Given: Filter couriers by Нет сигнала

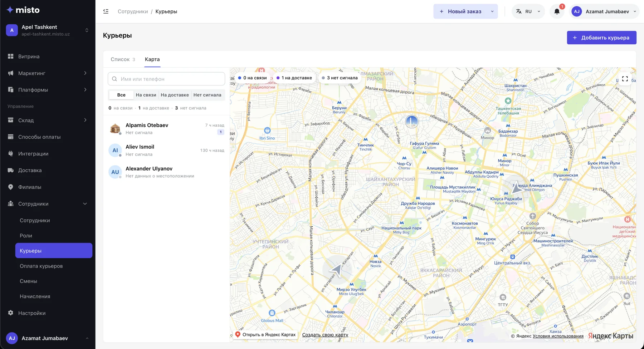Looking at the screenshot, I should point(207,95).
